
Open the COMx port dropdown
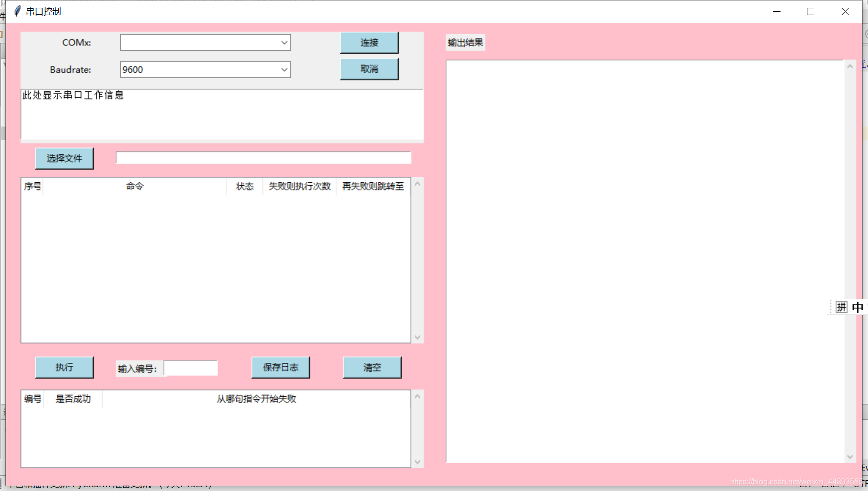[x=284, y=43]
